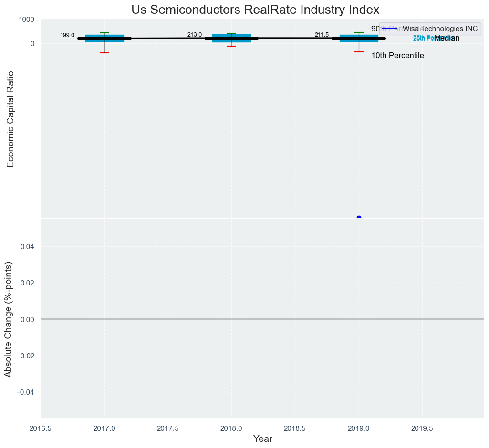The height and width of the screenshot is (448, 489).
Task: Click the 'Absolute Change (%-points)' axis label
Action: 8,319
